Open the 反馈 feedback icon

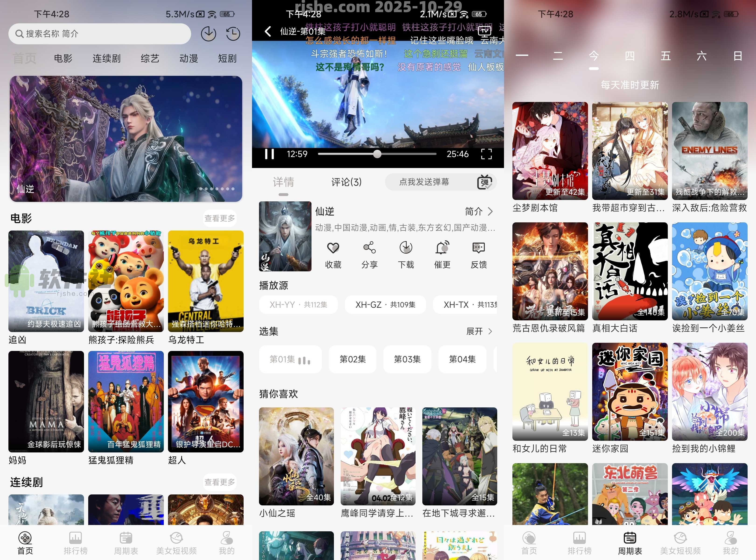[x=478, y=248]
